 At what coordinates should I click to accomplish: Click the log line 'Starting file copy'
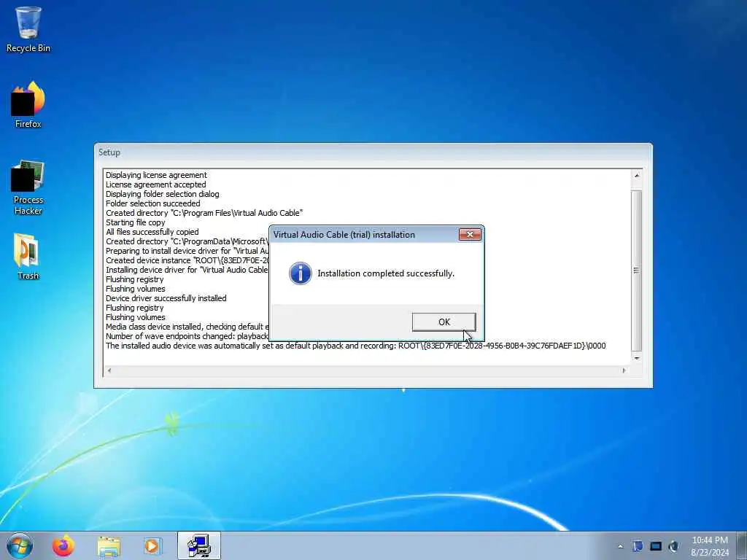tap(135, 222)
